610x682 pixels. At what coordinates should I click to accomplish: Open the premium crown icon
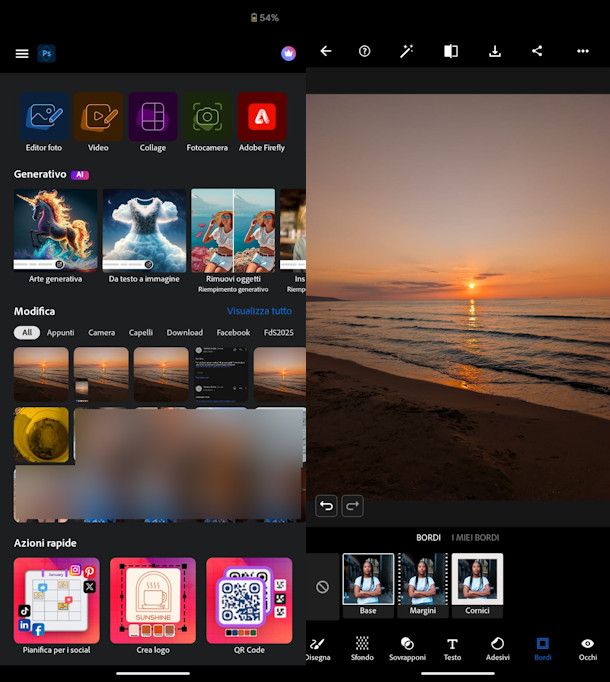click(x=288, y=53)
